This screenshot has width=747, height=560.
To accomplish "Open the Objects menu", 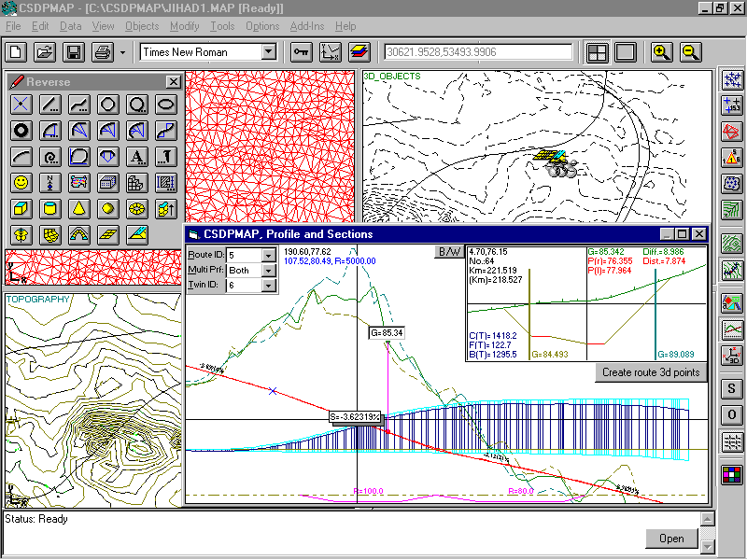I will click(x=142, y=26).
